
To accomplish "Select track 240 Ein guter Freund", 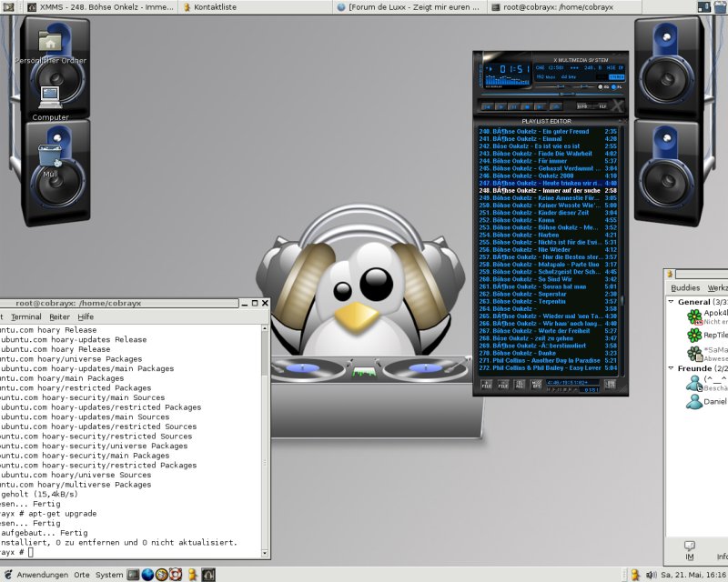I will pyautogui.click(x=548, y=131).
